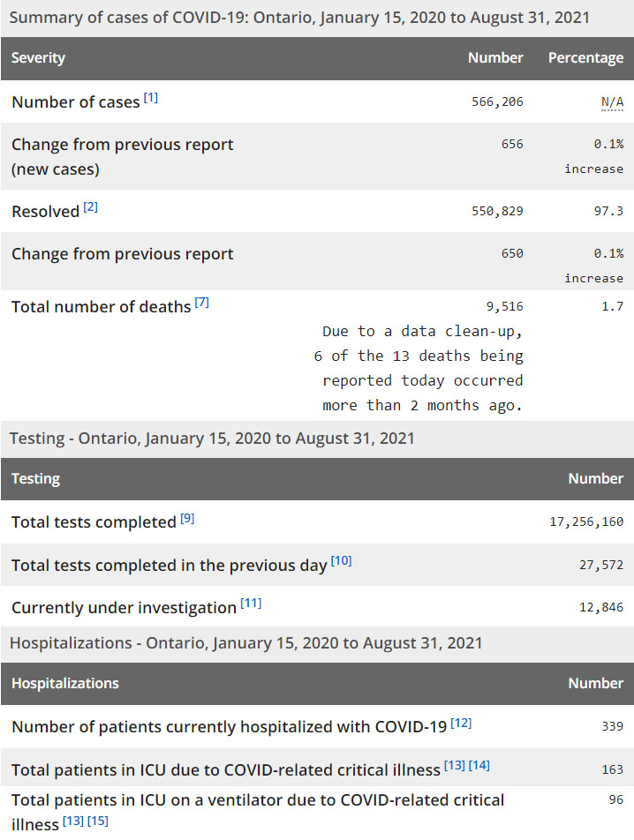This screenshot has height=840, width=634.
Task: Open footnote 1 beside Number of cases
Action: coord(151,98)
